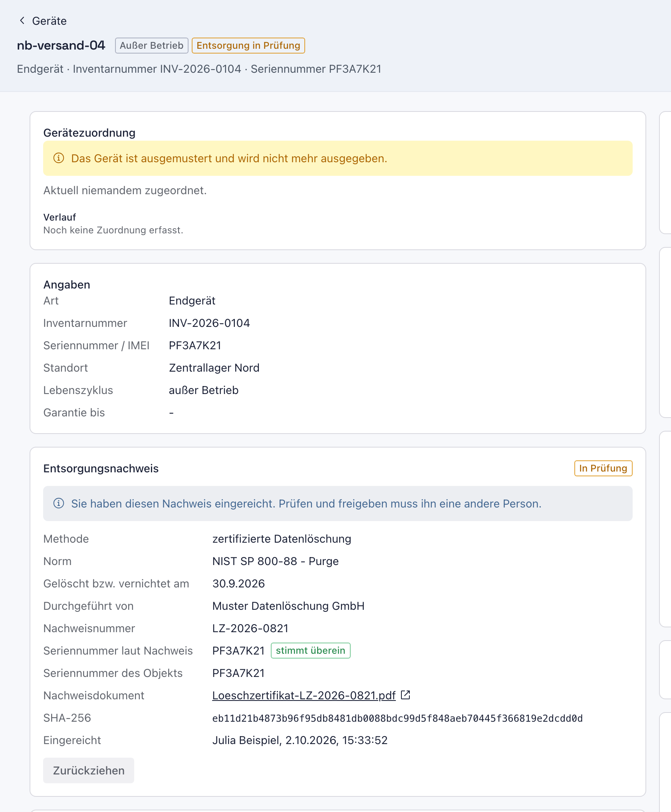Open Loeschzertifikat-LZ-2026-0821.pdf document
The height and width of the screenshot is (812, 671).
click(304, 695)
